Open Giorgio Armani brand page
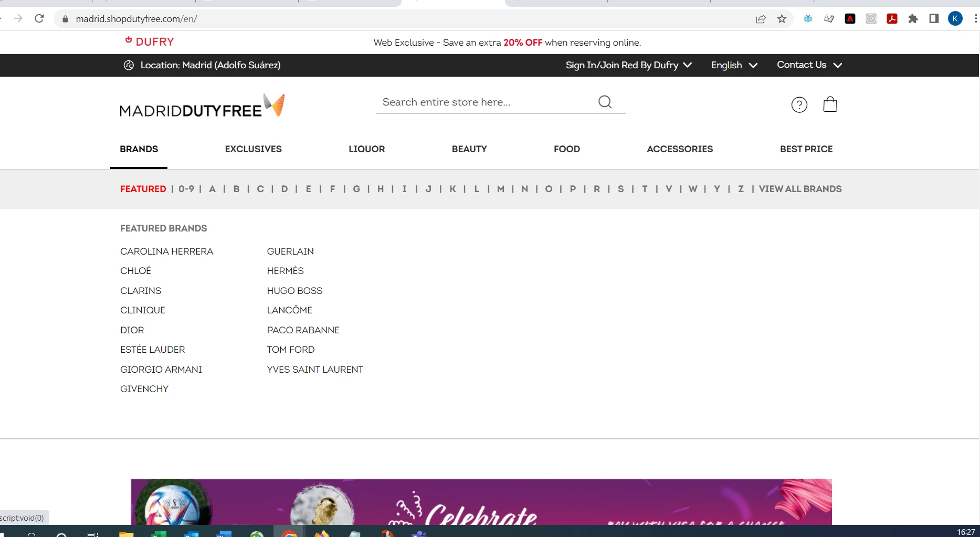The width and height of the screenshot is (980, 537). coord(161,370)
